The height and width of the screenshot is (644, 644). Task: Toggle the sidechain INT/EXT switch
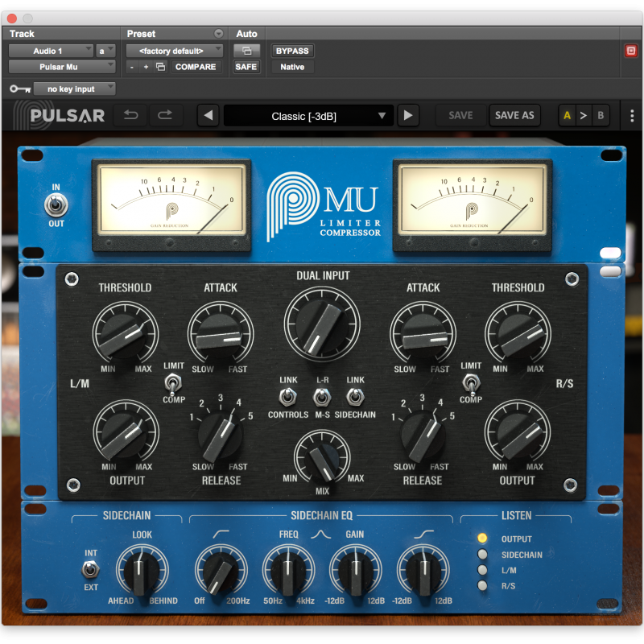coord(90,570)
